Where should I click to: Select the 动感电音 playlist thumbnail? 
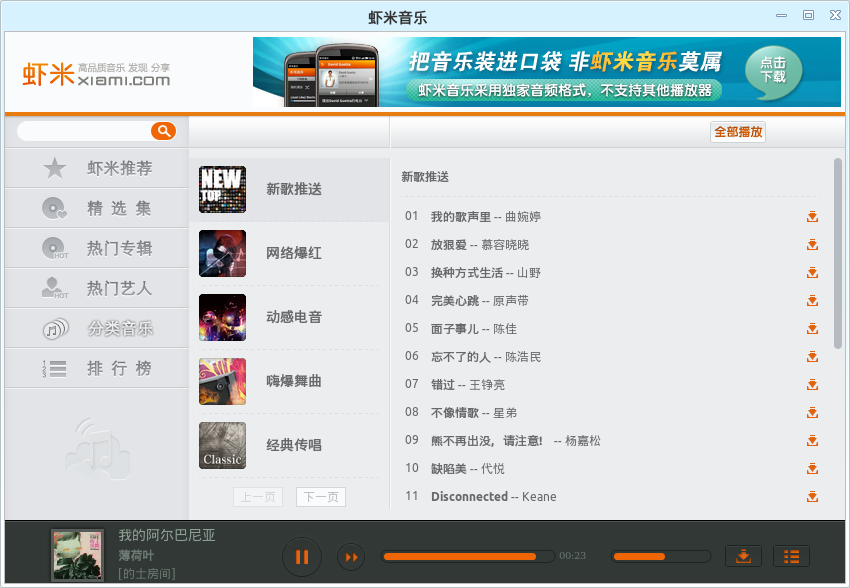(222, 317)
